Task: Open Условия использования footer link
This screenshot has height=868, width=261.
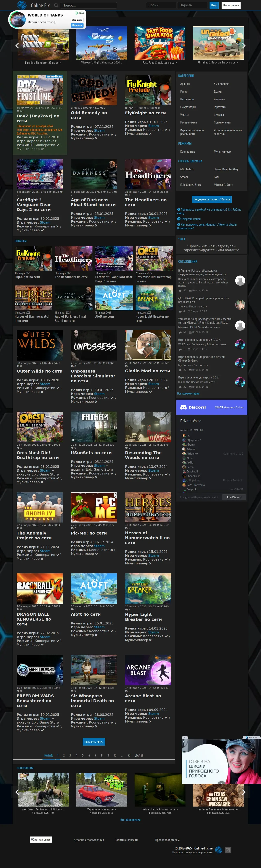Action: [x=89, y=840]
